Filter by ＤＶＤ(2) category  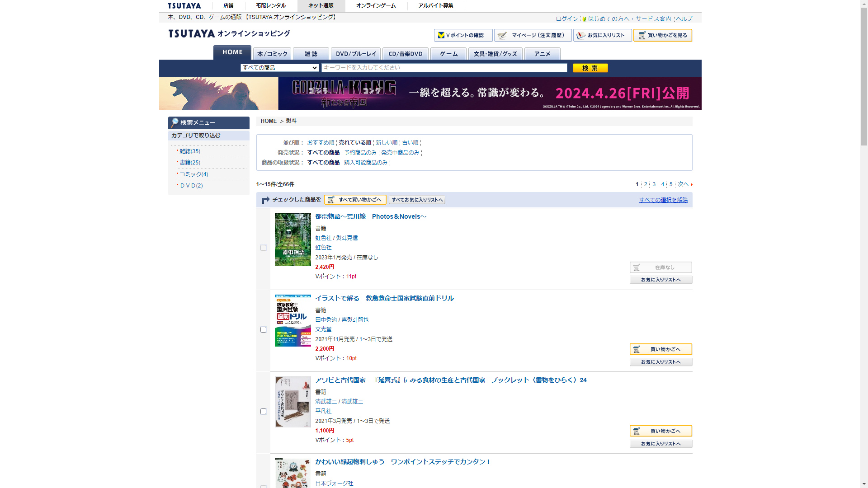pyautogui.click(x=191, y=186)
